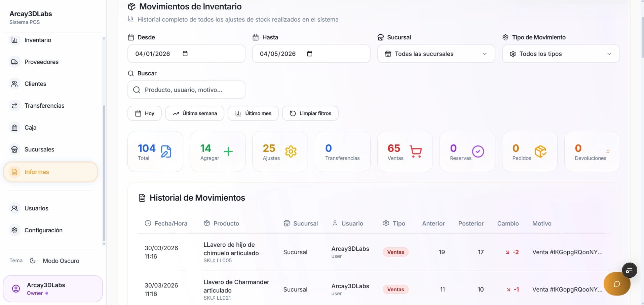The height and width of the screenshot is (305, 644).
Task: Click the Inventario bar chart icon
Action: pos(14,40)
